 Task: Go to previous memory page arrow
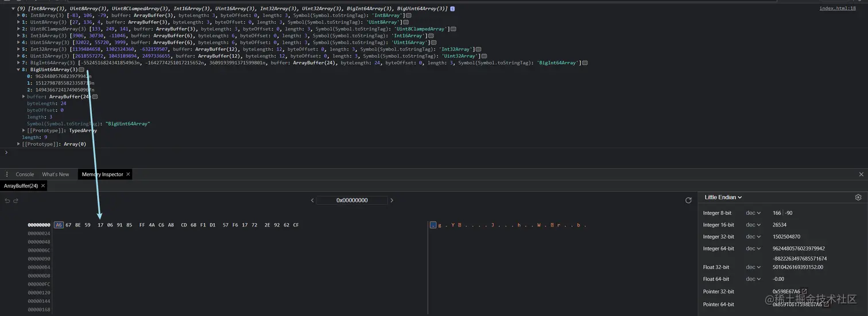click(x=312, y=201)
